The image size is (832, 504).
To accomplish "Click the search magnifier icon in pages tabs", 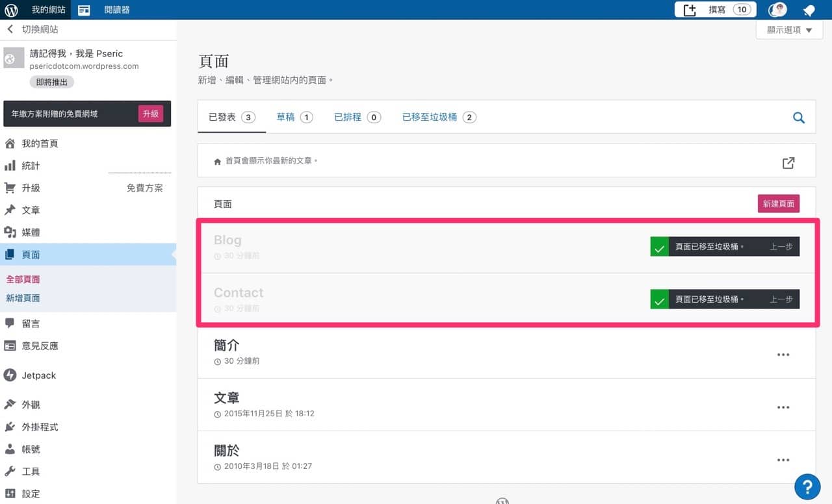I will coord(799,118).
